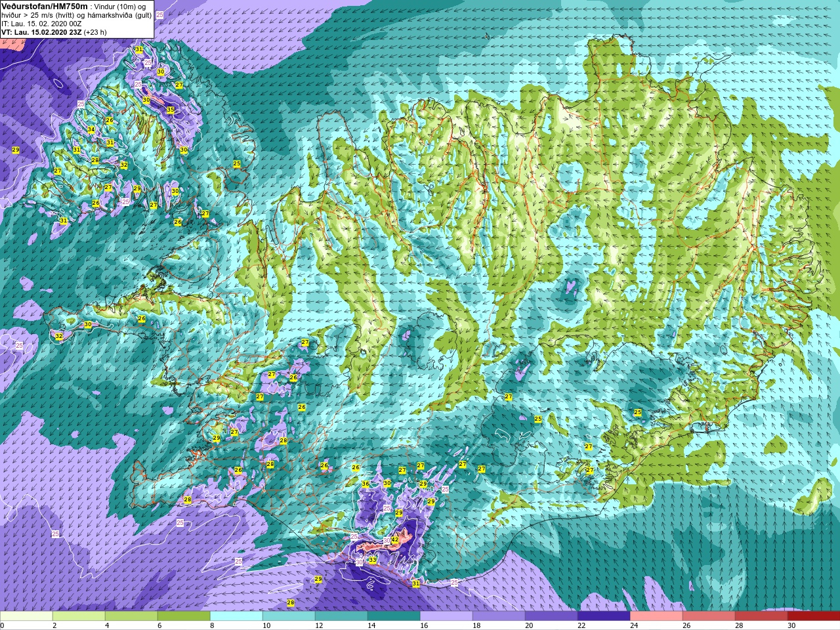Viewport: 840px width, 630px height.
Task: Click the 0–2 m/s pale cream legend swatch
Action: [26, 616]
